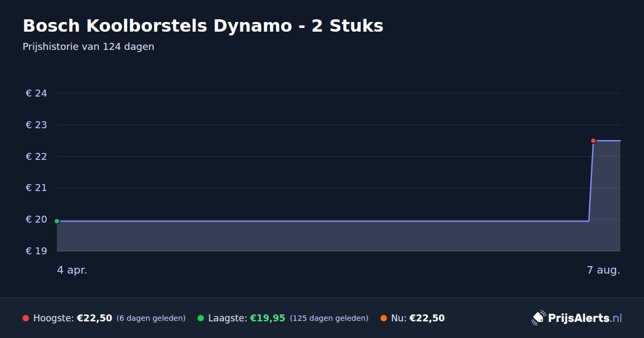The height and width of the screenshot is (338, 644).
Task: Click the Laagste €19,95 value
Action: click(x=267, y=318)
